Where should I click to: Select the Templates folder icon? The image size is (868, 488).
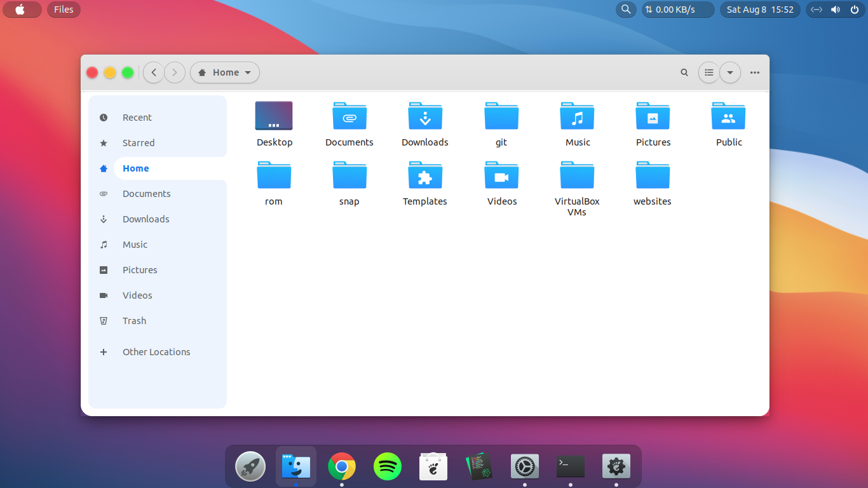[x=425, y=176]
